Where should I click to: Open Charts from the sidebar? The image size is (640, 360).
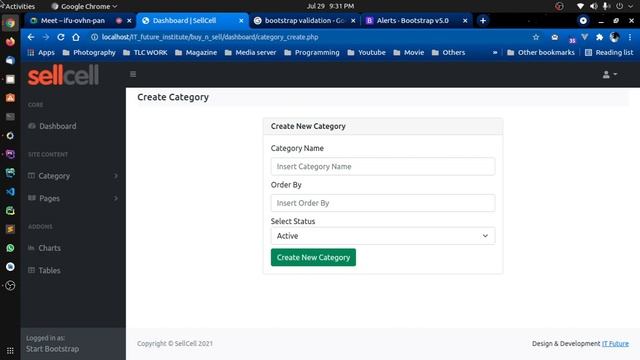tap(49, 248)
